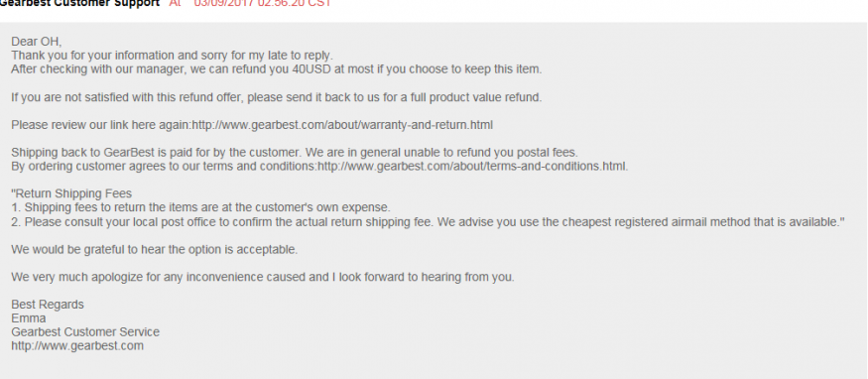The width and height of the screenshot is (868, 379).
Task: Click the Gearbest Customer Support sender name
Action: point(79,3)
